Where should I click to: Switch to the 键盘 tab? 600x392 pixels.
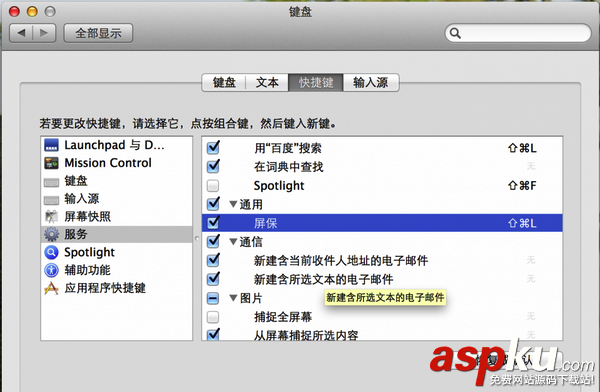pyautogui.click(x=224, y=82)
